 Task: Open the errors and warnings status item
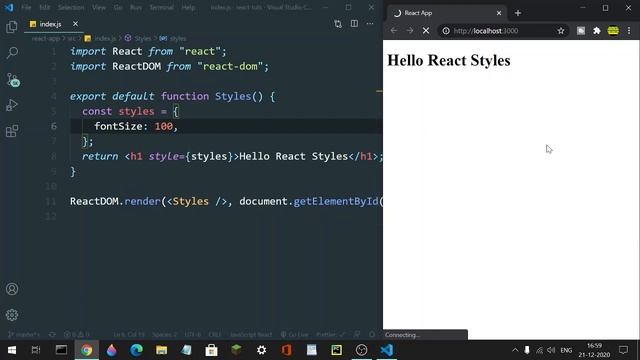coord(76,335)
